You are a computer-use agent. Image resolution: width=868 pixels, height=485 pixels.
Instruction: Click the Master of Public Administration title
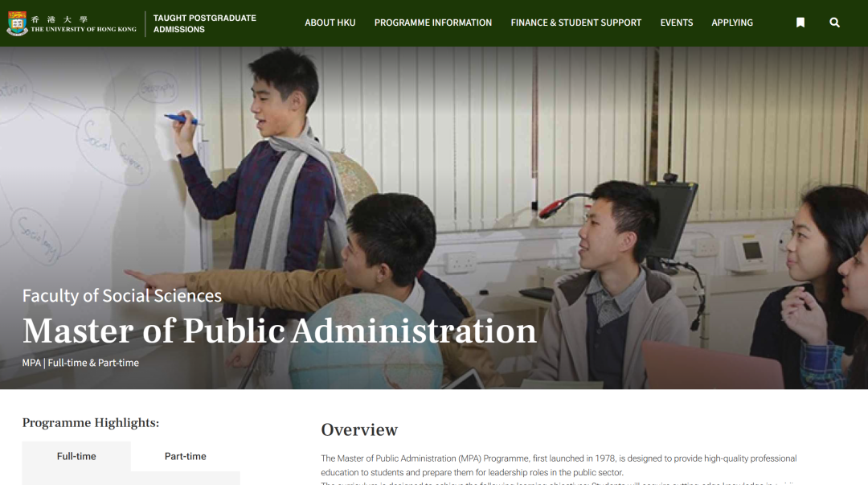click(x=279, y=331)
